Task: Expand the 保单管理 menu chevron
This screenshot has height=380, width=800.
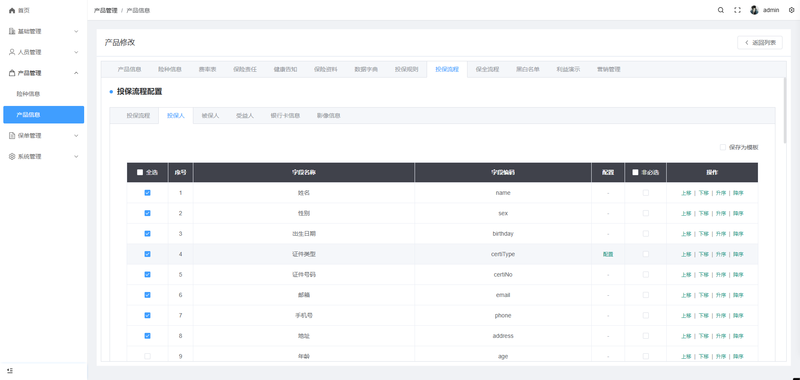Action: pos(76,136)
